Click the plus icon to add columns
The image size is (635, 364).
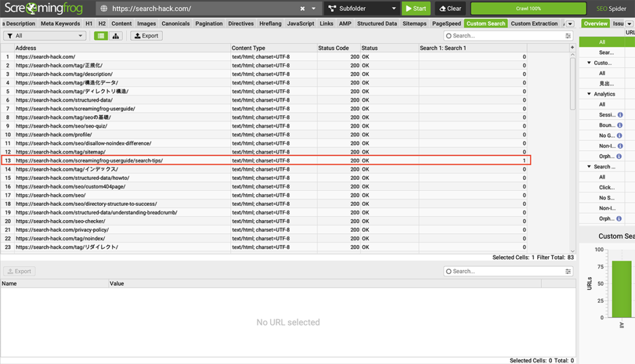click(572, 47)
